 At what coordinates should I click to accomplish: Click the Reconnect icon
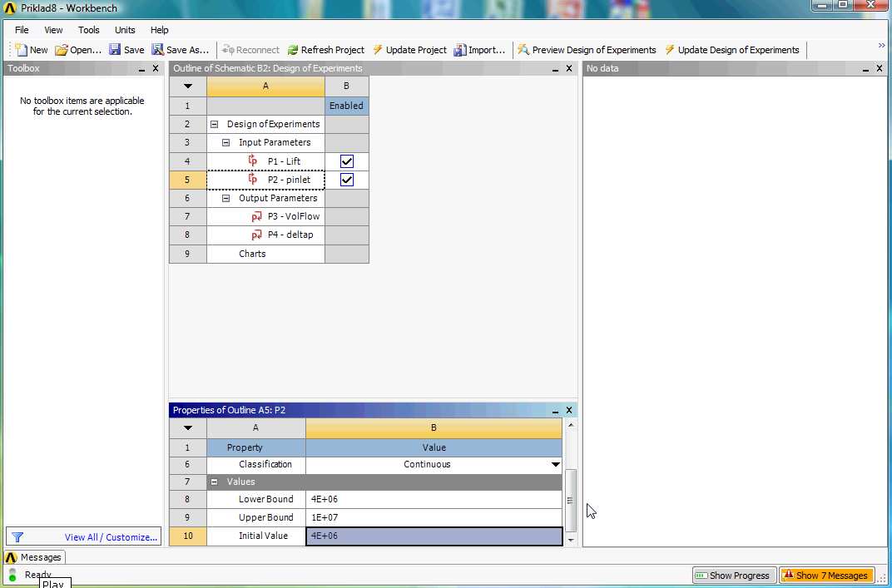point(227,50)
